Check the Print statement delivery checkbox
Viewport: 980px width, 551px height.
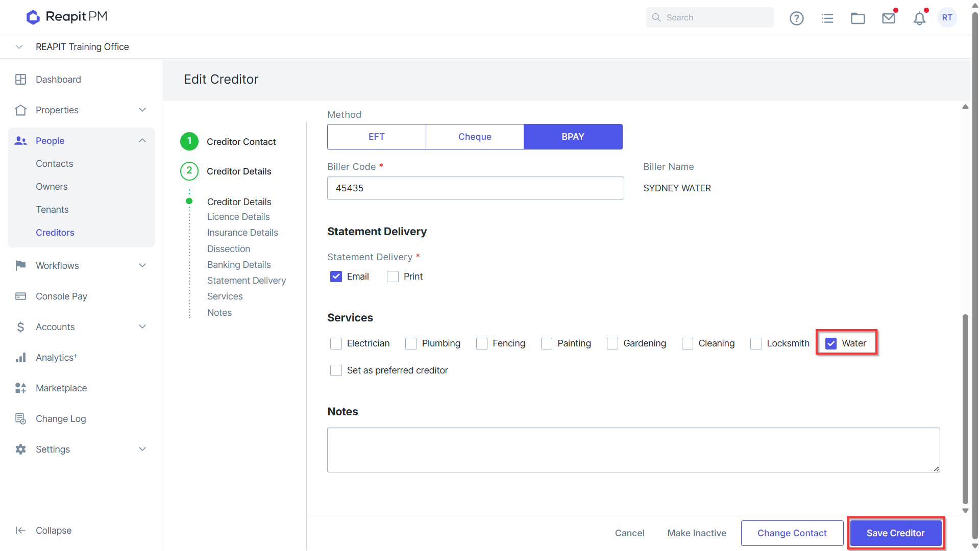(393, 277)
